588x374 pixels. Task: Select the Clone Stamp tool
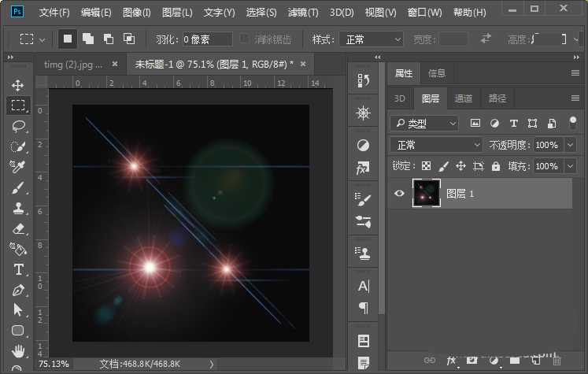tap(17, 208)
